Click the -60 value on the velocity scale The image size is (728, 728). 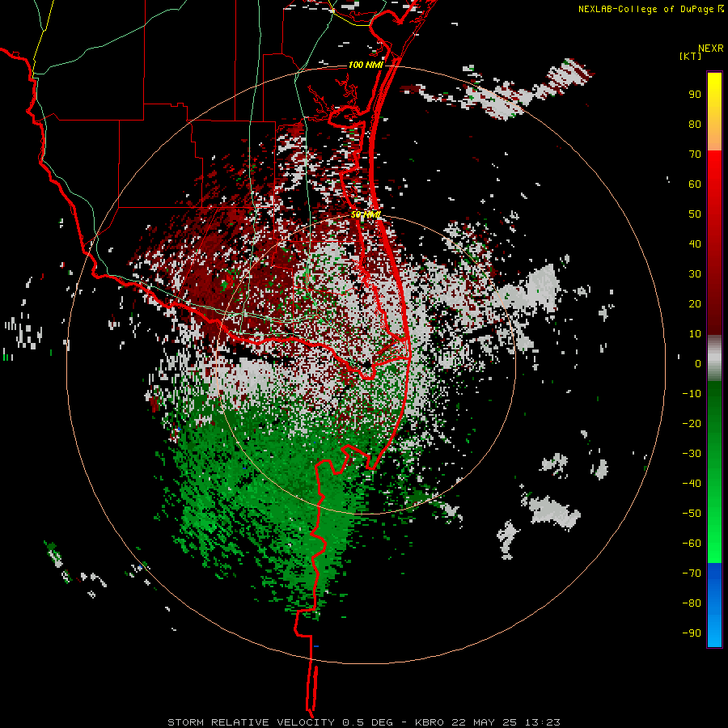pyautogui.click(x=692, y=544)
